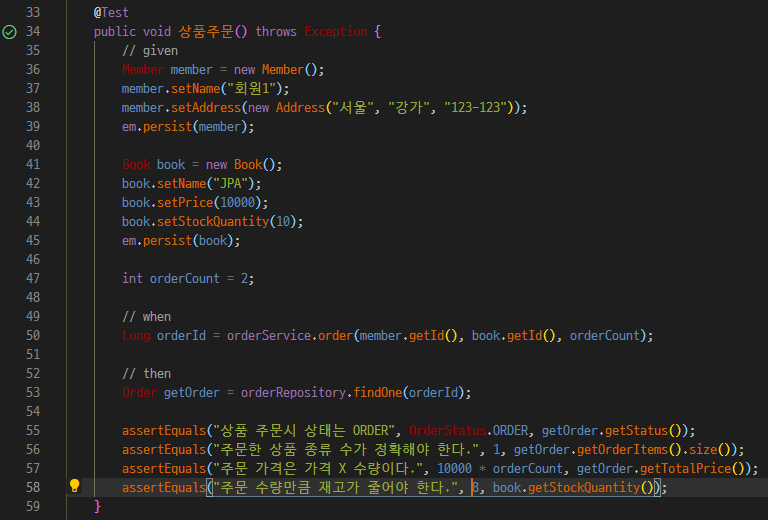Click 'new Member()' constructor call

(276, 70)
